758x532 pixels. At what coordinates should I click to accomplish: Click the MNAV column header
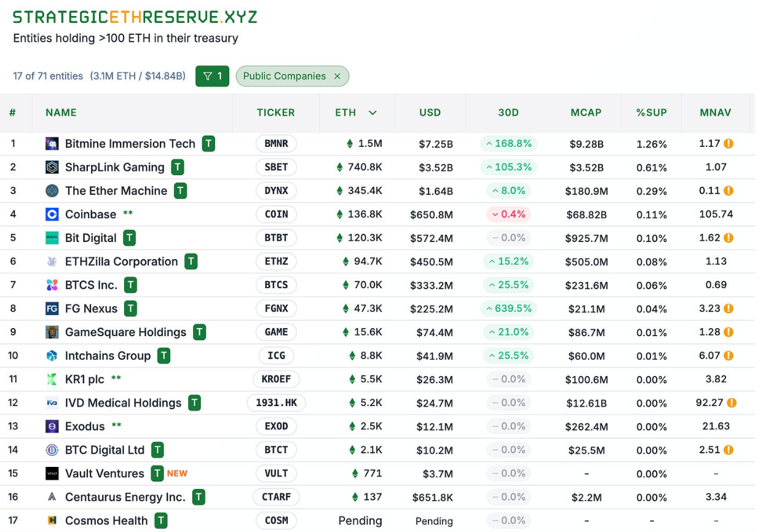tap(716, 112)
